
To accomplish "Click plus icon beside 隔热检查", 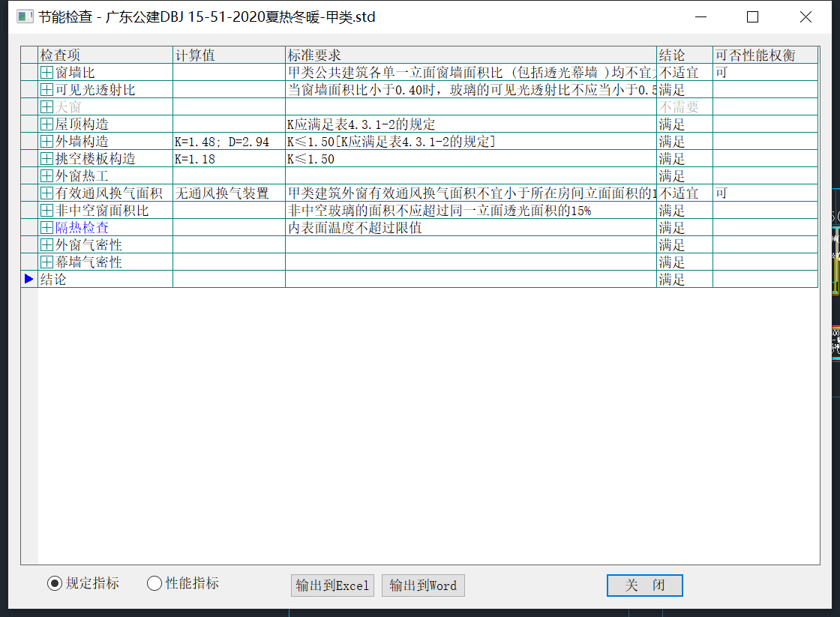I will click(46, 228).
